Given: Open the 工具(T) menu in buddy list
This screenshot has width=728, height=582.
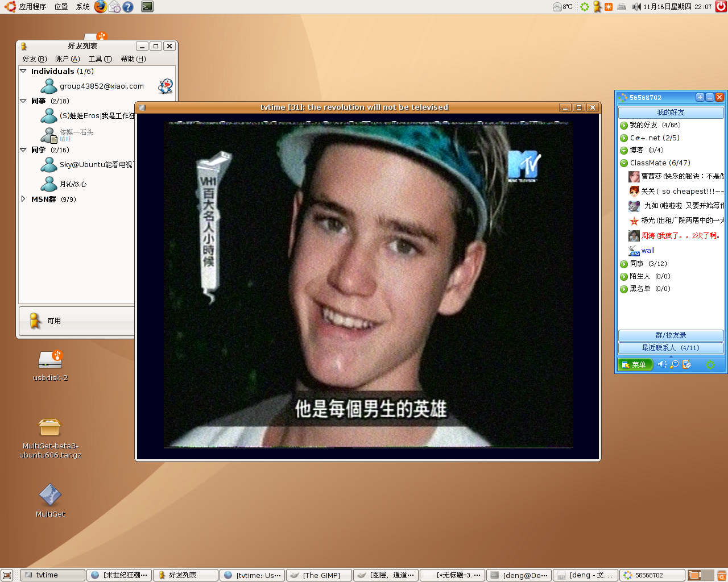Looking at the screenshot, I should [x=101, y=59].
